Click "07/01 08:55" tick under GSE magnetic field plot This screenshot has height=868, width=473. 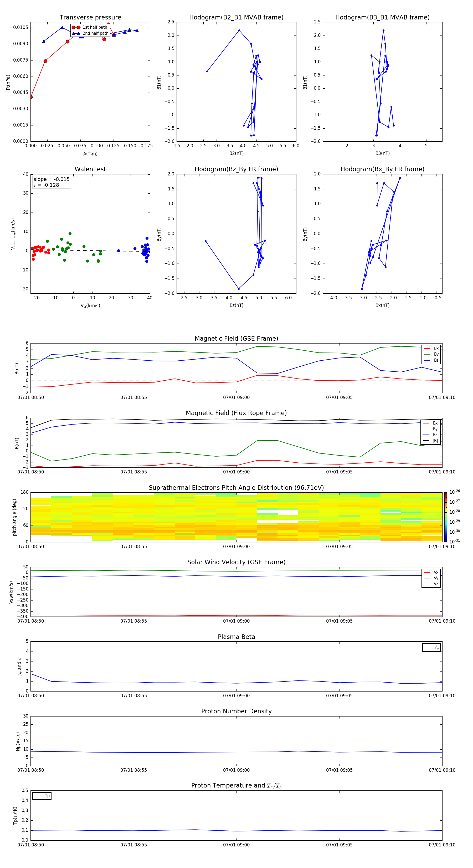pos(134,398)
